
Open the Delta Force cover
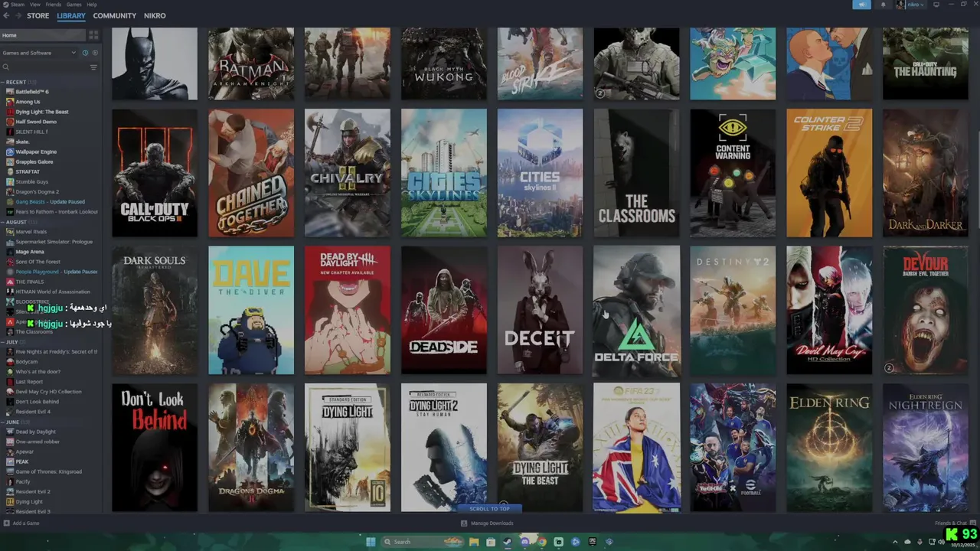pyautogui.click(x=636, y=310)
